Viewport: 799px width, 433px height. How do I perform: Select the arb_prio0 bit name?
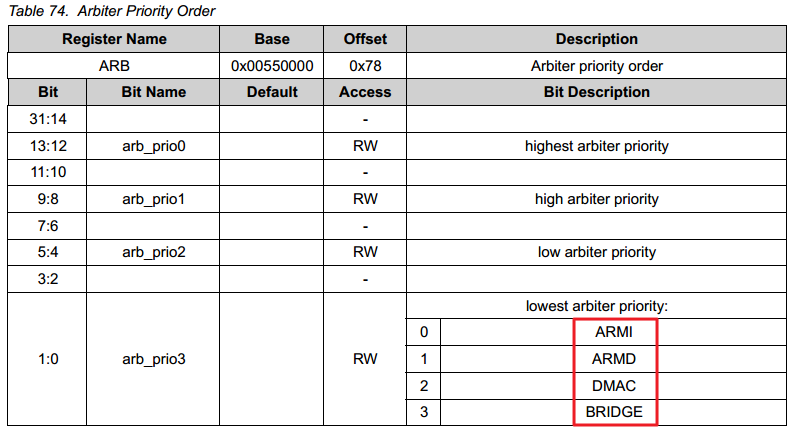pyautogui.click(x=153, y=146)
